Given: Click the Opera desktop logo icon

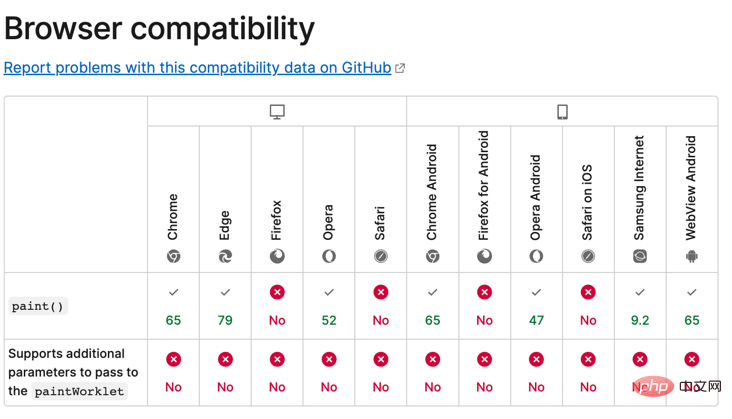Looking at the screenshot, I should [329, 256].
